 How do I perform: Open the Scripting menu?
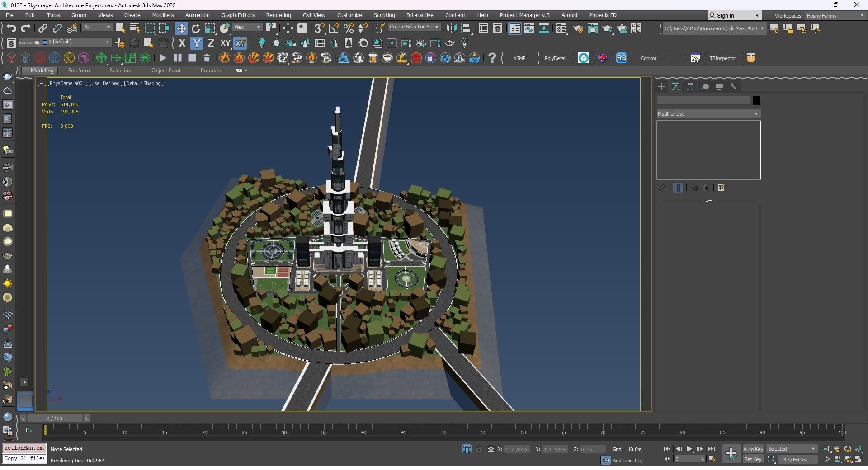pyautogui.click(x=384, y=15)
